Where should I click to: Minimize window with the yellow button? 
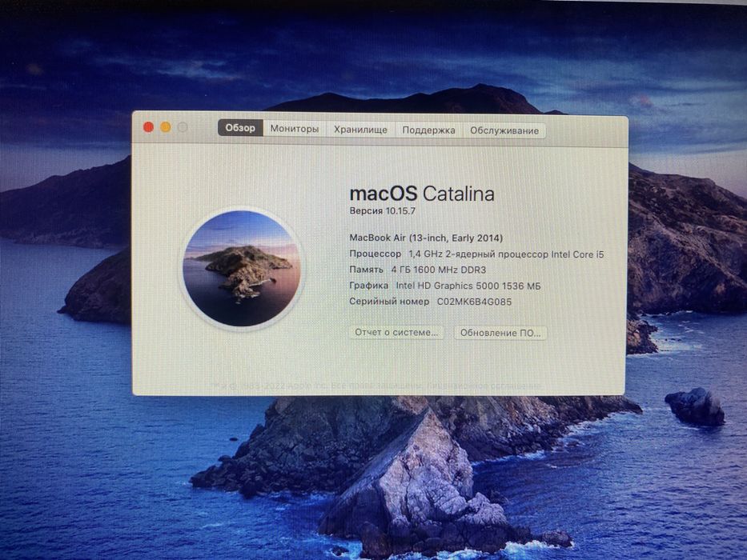click(165, 127)
